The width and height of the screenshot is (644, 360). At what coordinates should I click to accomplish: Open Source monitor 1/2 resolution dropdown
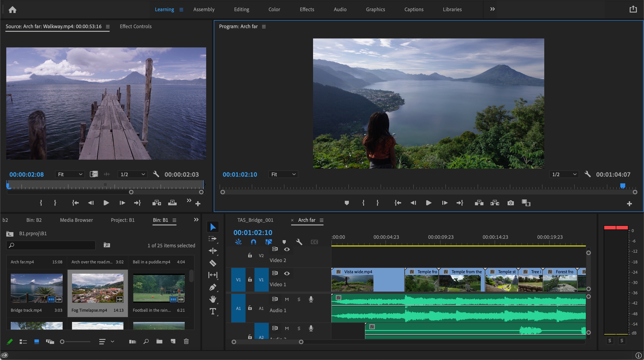(x=133, y=174)
